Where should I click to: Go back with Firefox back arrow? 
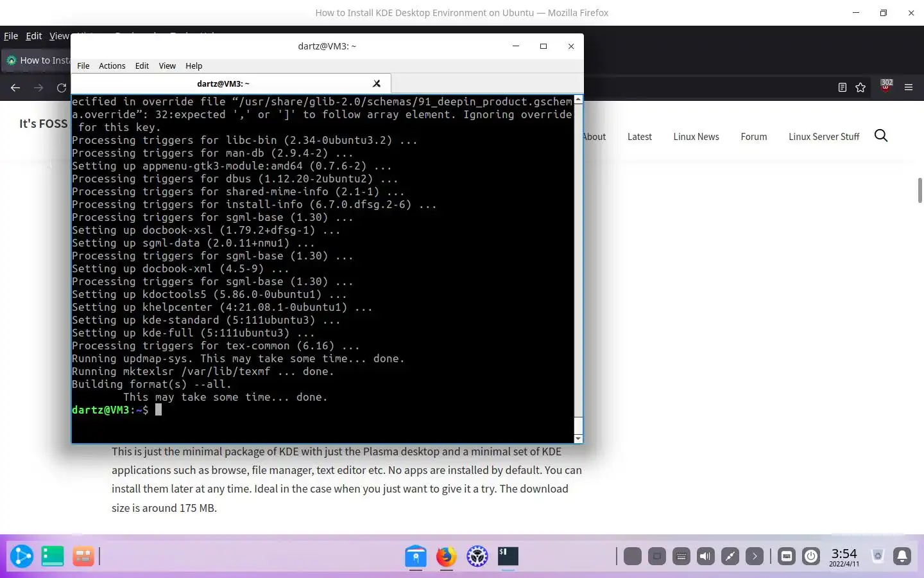click(x=15, y=88)
